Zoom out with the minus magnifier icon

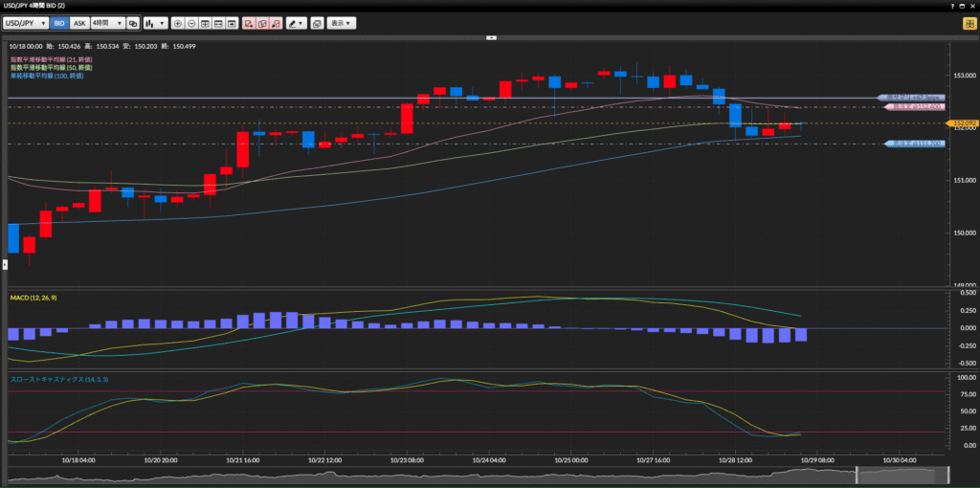pyautogui.click(x=191, y=22)
